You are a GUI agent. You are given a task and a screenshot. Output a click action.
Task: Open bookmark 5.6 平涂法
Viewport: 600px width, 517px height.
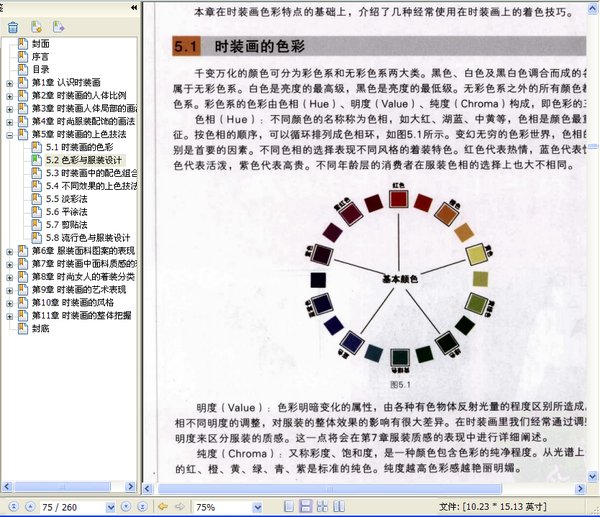tap(67, 212)
